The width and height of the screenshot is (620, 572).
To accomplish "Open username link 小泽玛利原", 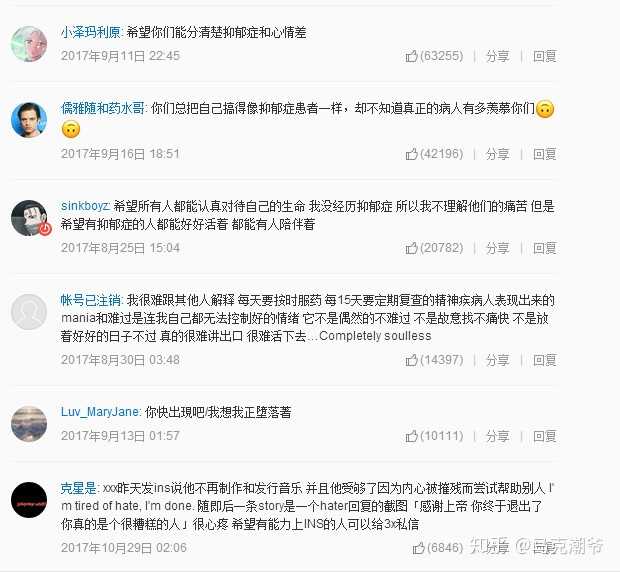I will [91, 32].
